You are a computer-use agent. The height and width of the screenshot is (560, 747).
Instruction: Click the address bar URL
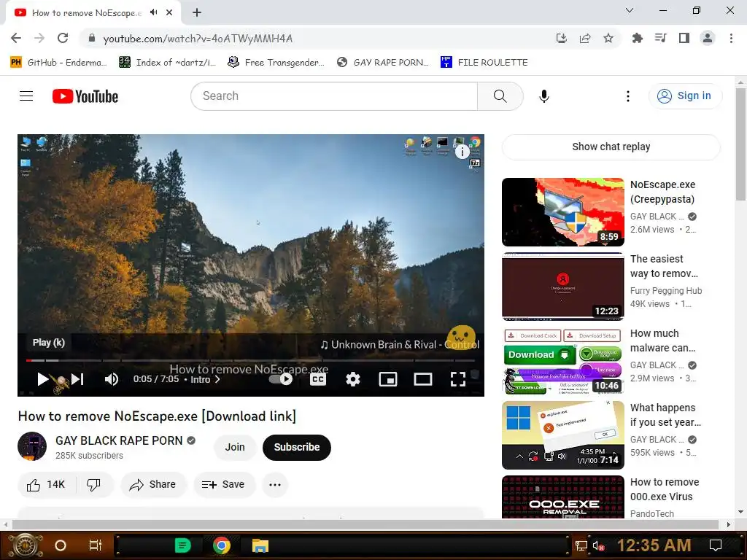[198, 39]
